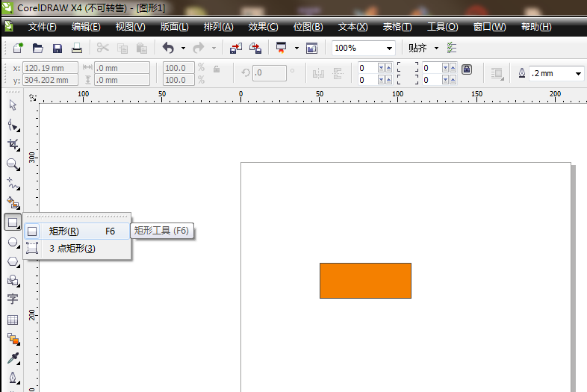Screen dimensions: 587x392
Task: Expand the Redo history dropdown
Action: click(214, 49)
